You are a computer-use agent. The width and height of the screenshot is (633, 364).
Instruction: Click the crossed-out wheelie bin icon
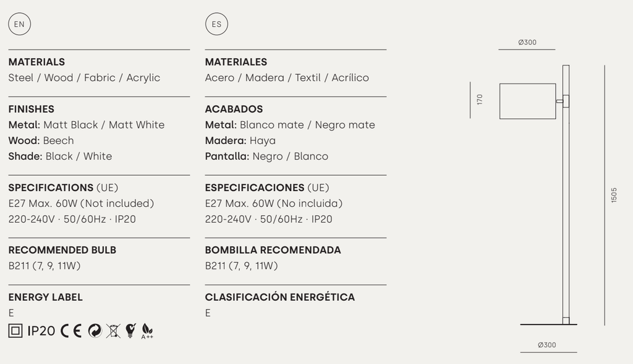[x=113, y=331]
